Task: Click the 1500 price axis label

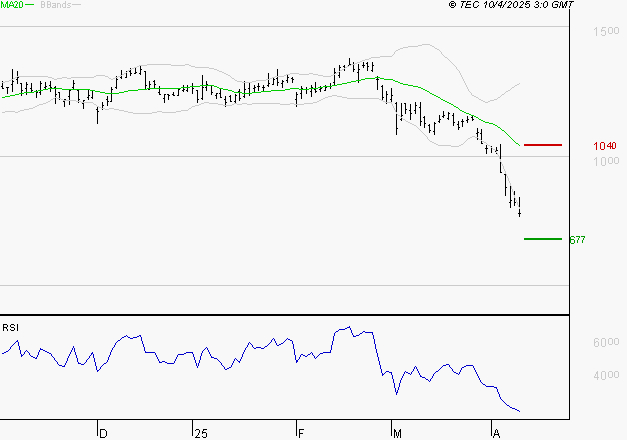Action: [604, 33]
